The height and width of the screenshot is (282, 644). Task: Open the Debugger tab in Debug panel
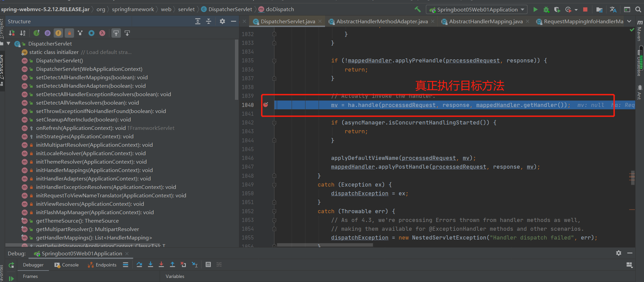coord(33,265)
